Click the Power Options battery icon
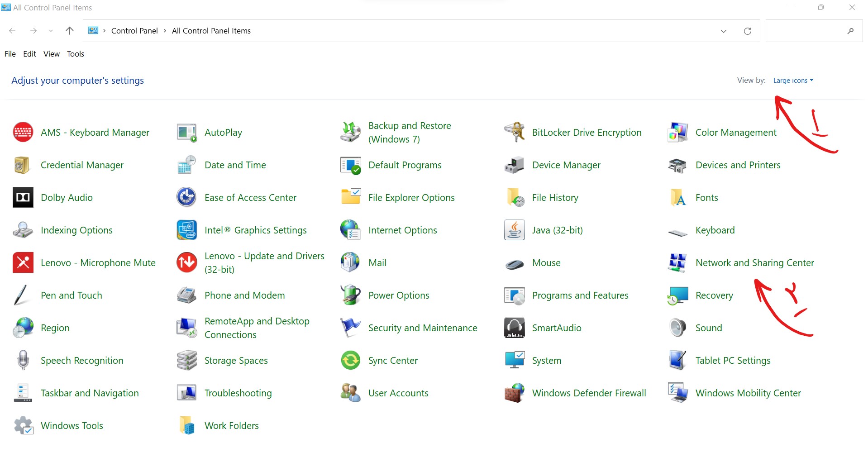Image resolution: width=868 pixels, height=457 pixels. tap(351, 295)
